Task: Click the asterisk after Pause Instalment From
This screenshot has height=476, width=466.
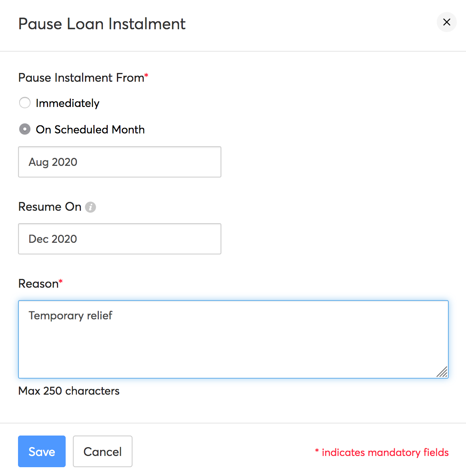Action: [x=146, y=75]
